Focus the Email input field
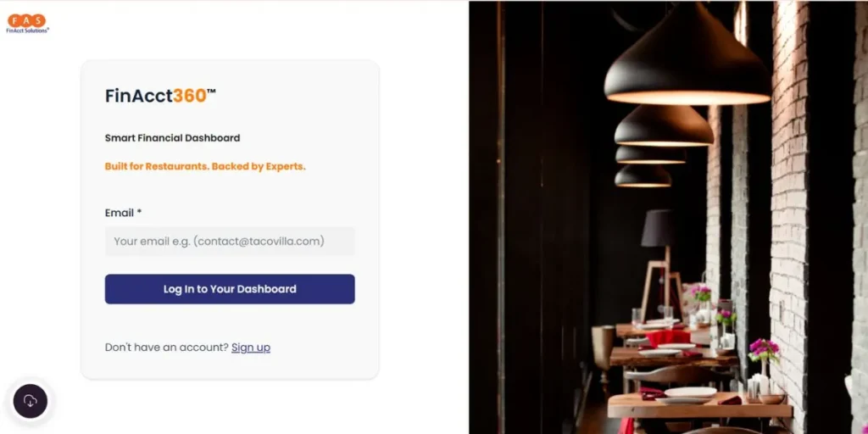The width and height of the screenshot is (868, 434). pyautogui.click(x=230, y=242)
